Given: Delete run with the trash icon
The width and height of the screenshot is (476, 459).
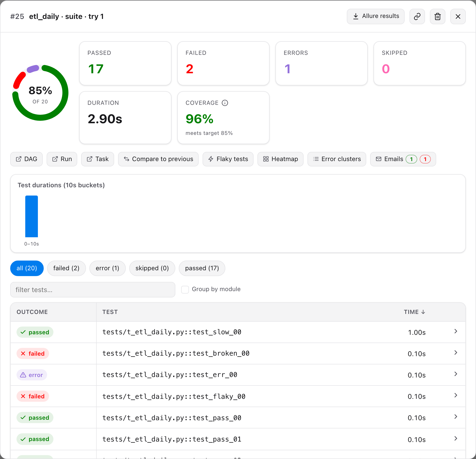Looking at the screenshot, I should 437,16.
